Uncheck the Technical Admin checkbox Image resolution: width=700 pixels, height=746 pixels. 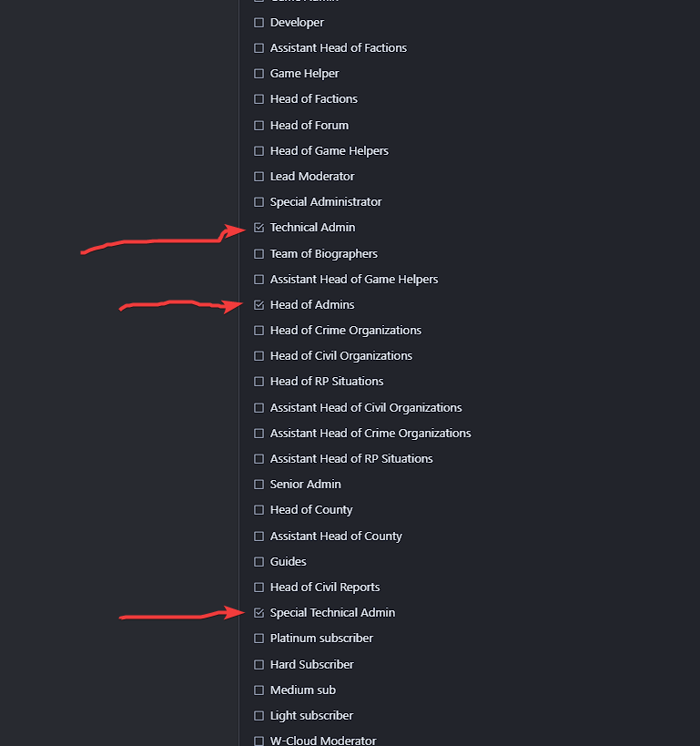[259, 228]
